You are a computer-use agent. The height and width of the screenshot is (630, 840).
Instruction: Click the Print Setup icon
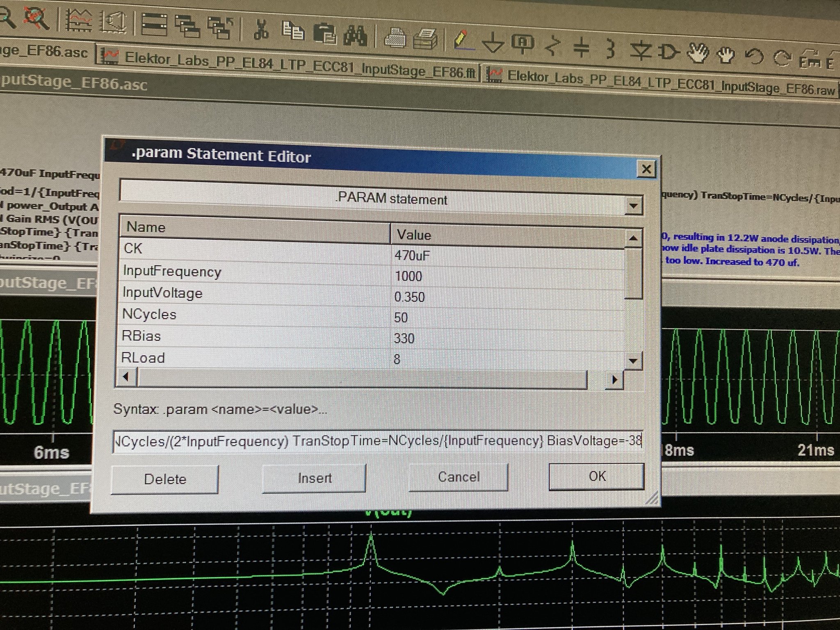pos(395,37)
